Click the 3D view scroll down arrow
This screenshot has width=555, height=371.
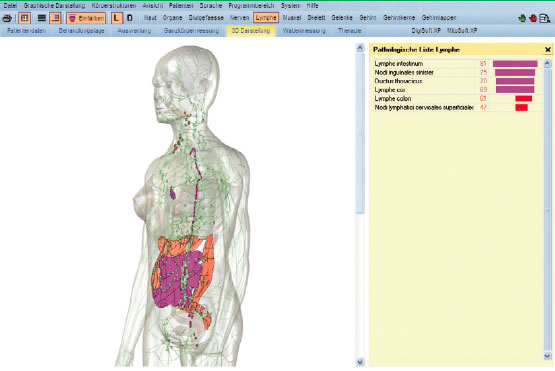(x=360, y=362)
